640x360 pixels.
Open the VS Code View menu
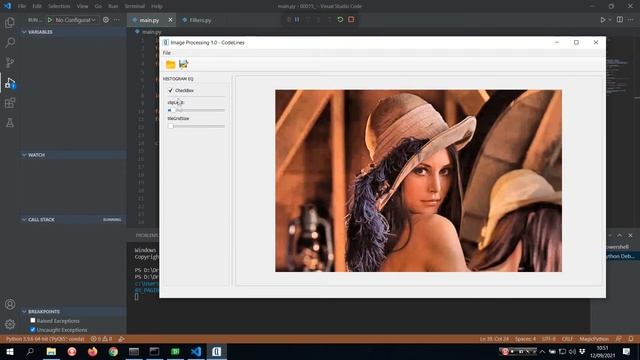(x=82, y=6)
